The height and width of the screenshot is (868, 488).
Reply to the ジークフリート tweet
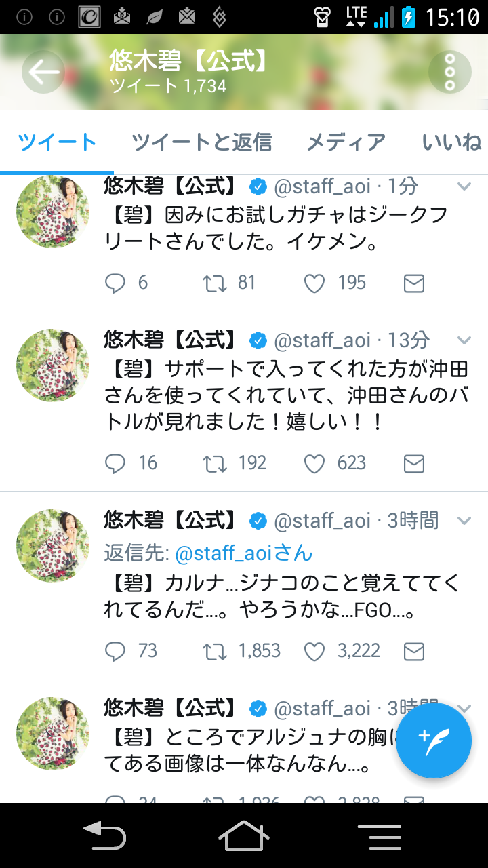click(x=116, y=283)
